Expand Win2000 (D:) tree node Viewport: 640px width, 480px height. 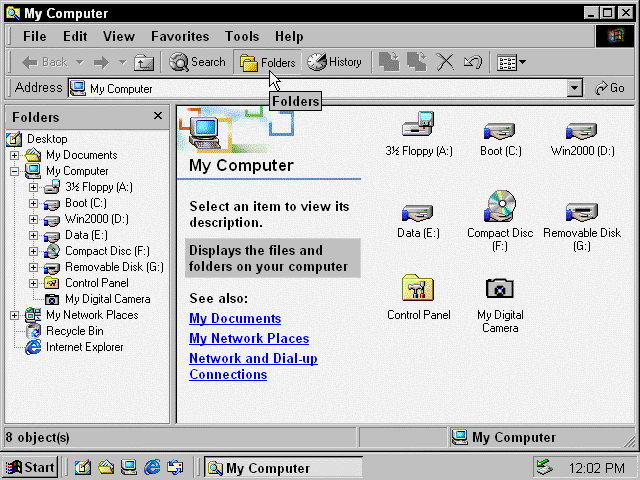(33, 219)
